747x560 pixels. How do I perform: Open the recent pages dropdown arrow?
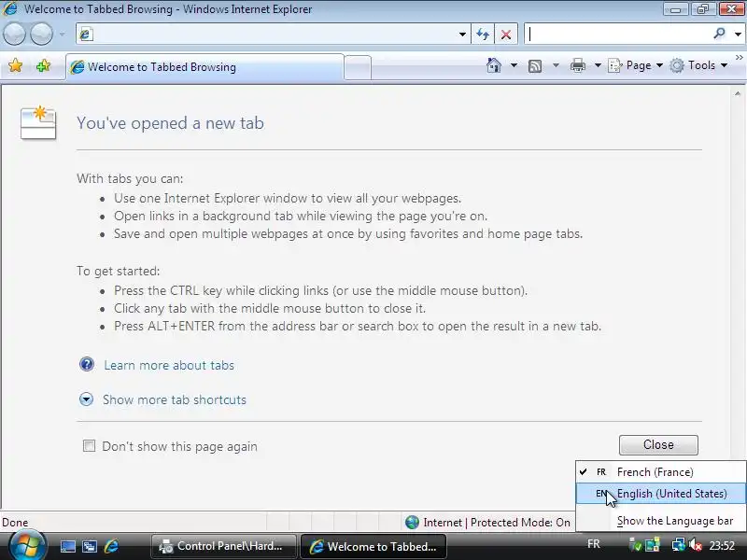point(62,35)
